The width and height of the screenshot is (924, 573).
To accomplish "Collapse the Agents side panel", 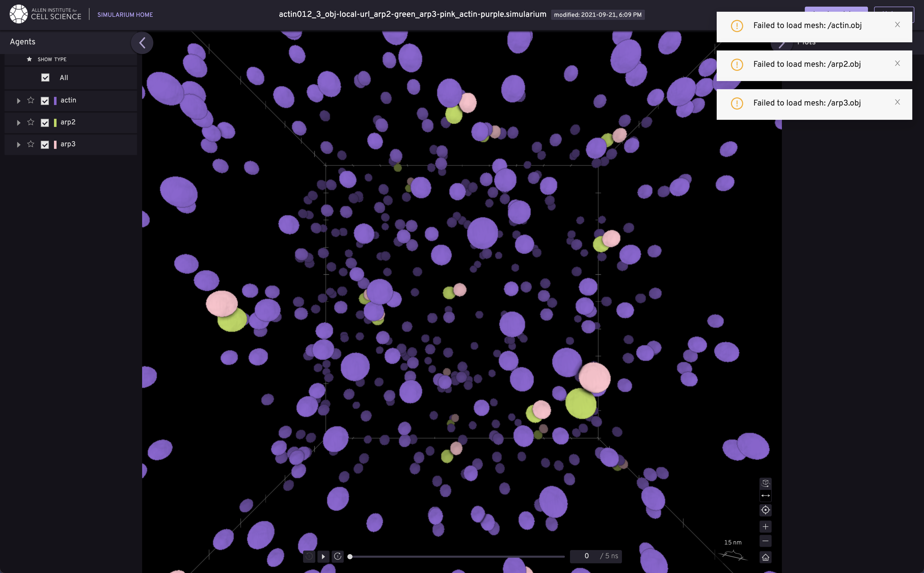I will pyautogui.click(x=142, y=43).
